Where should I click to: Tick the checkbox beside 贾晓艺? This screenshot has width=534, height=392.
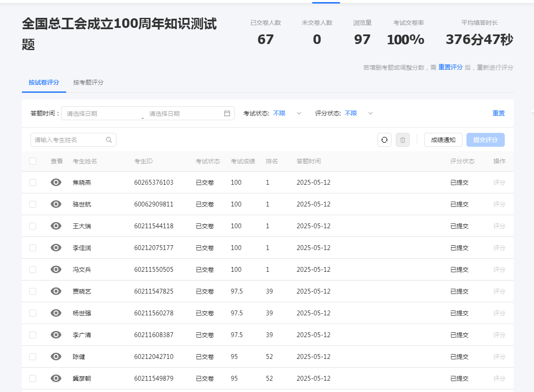33,291
